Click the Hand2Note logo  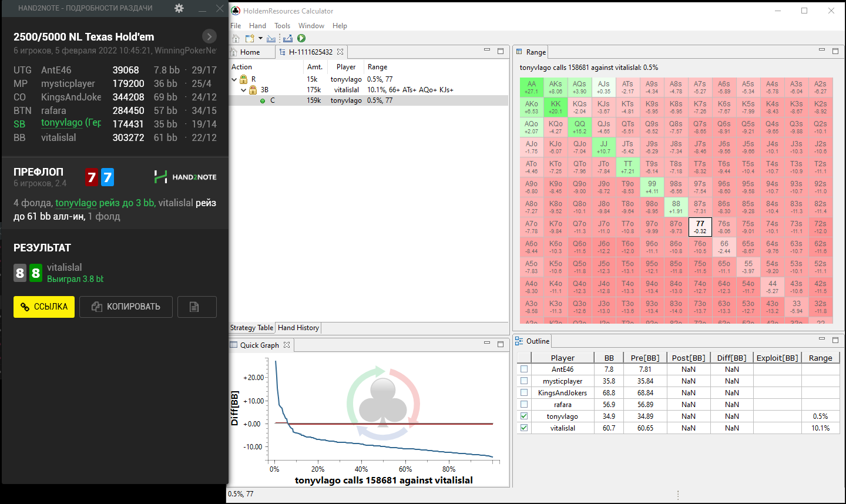point(186,177)
